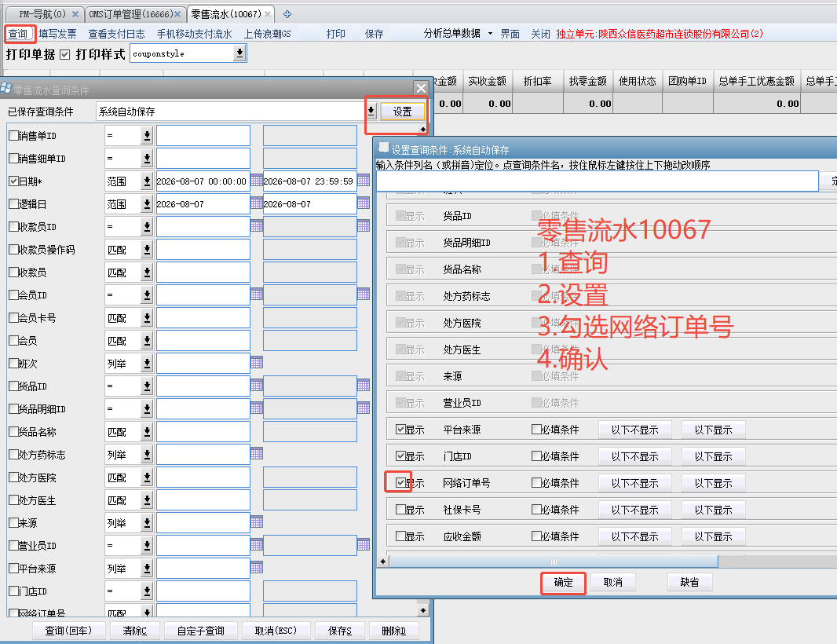Click the 实收金额 column header
Viewport: 837px width, 644px height.
pyautogui.click(x=487, y=81)
